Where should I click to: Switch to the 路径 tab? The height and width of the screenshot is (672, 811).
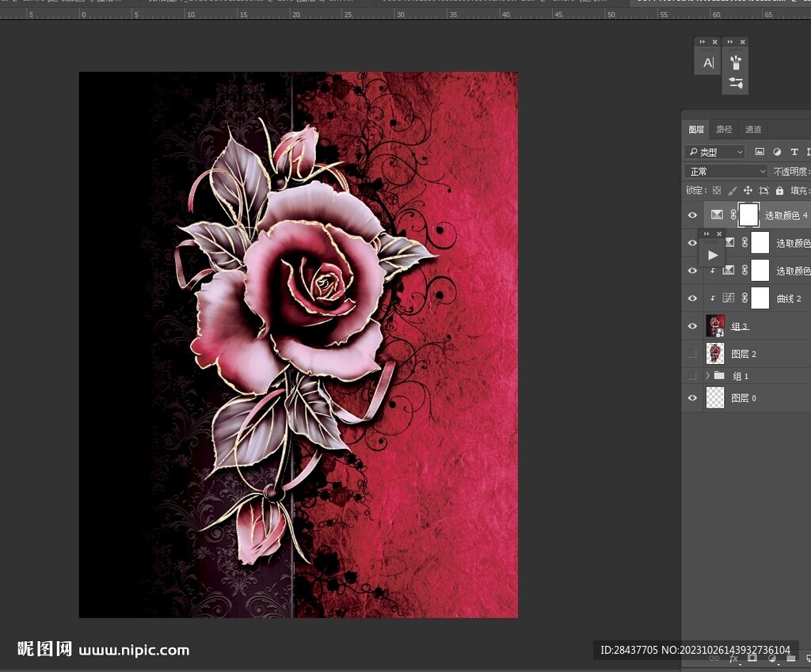(x=724, y=130)
